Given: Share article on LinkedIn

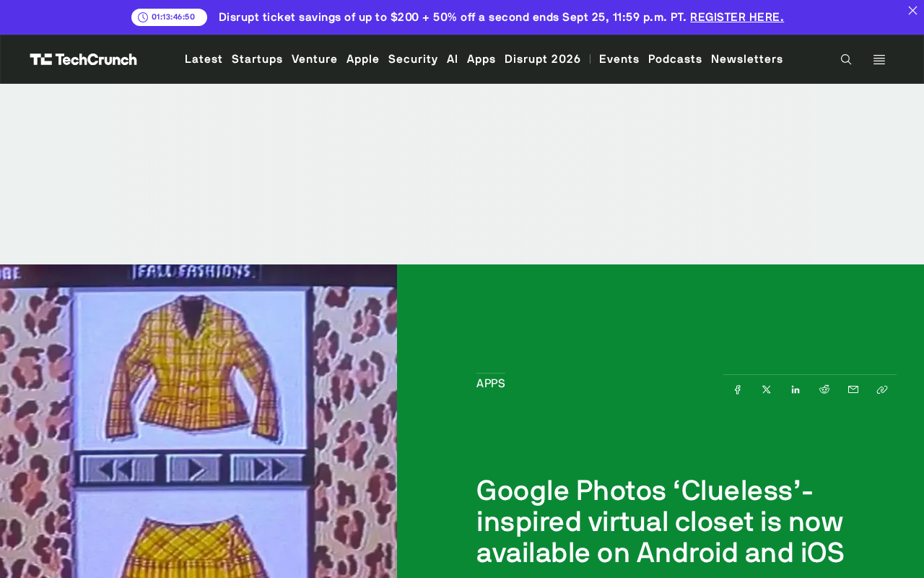Looking at the screenshot, I should (x=796, y=389).
